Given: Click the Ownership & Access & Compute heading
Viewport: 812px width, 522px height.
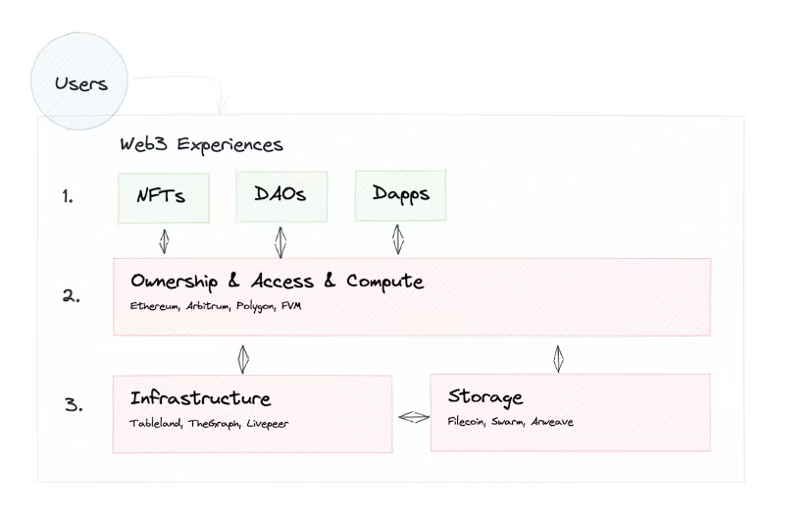Looking at the screenshot, I should click(x=277, y=282).
